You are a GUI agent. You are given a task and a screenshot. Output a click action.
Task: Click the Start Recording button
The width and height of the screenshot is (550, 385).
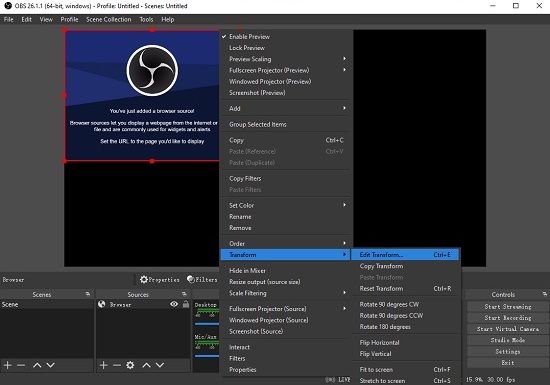pyautogui.click(x=508, y=318)
